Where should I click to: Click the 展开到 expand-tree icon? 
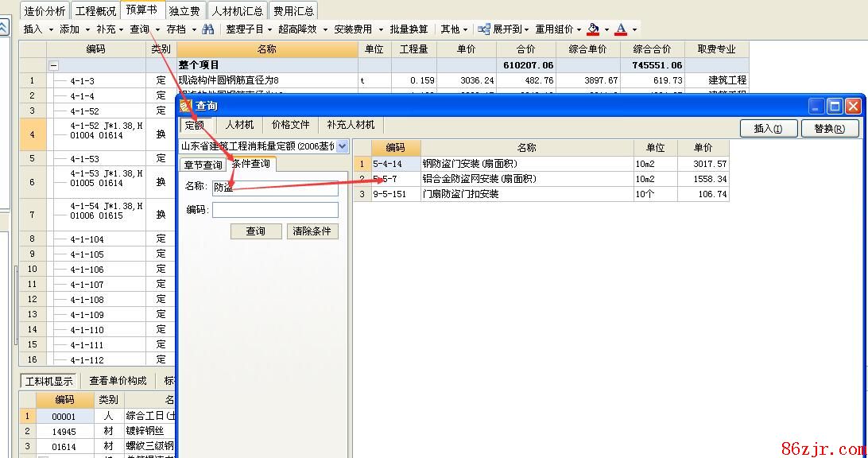click(483, 29)
